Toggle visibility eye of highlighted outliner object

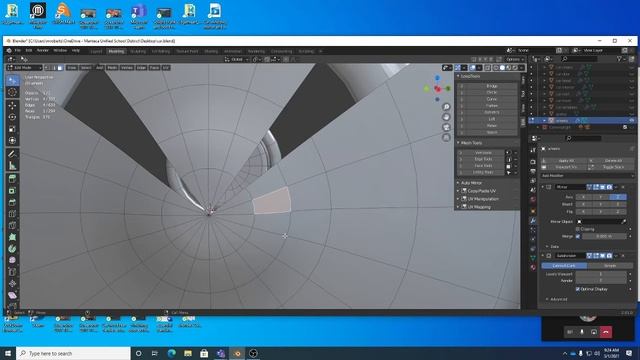[x=631, y=120]
